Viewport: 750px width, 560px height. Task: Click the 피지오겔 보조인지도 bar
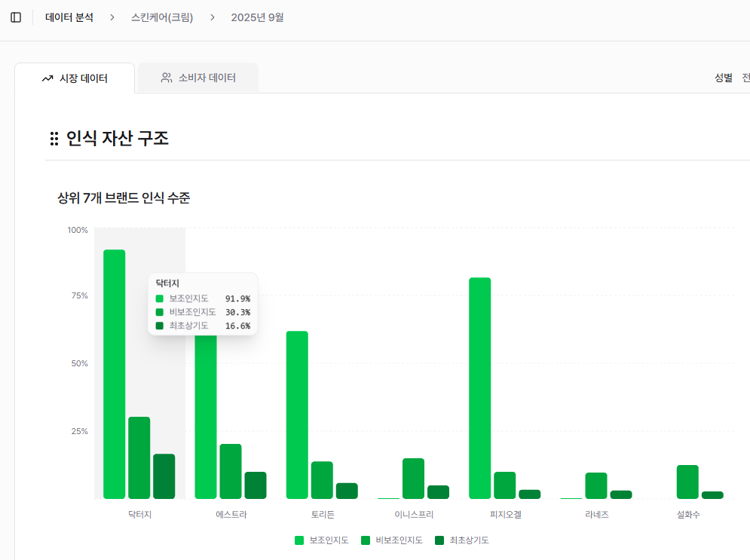(479, 388)
